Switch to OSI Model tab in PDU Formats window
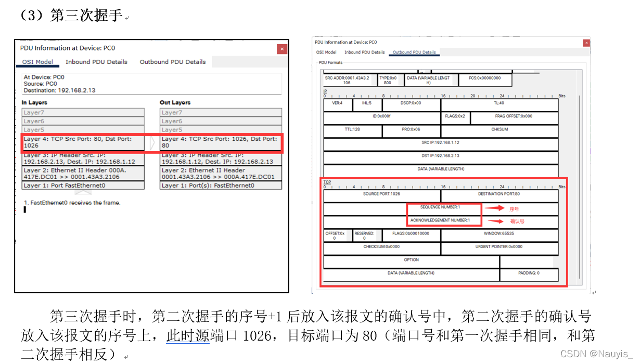Screen dimensions: 641x364 tap(326, 53)
